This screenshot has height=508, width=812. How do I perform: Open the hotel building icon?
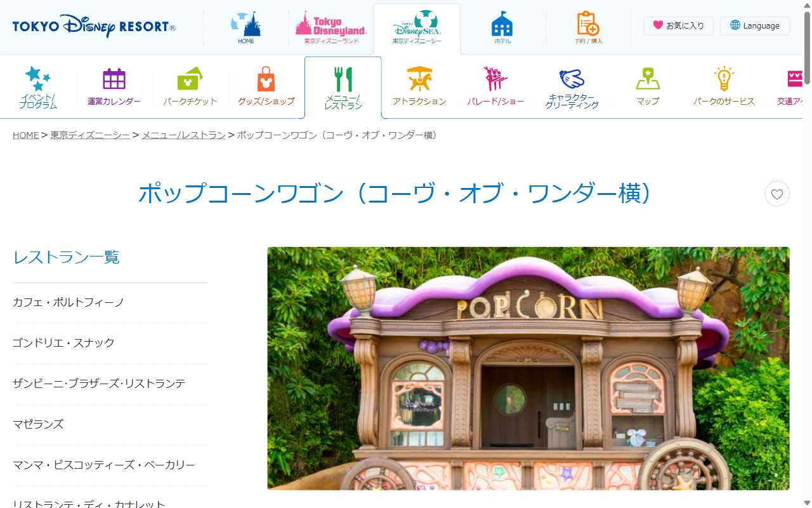pyautogui.click(x=502, y=28)
